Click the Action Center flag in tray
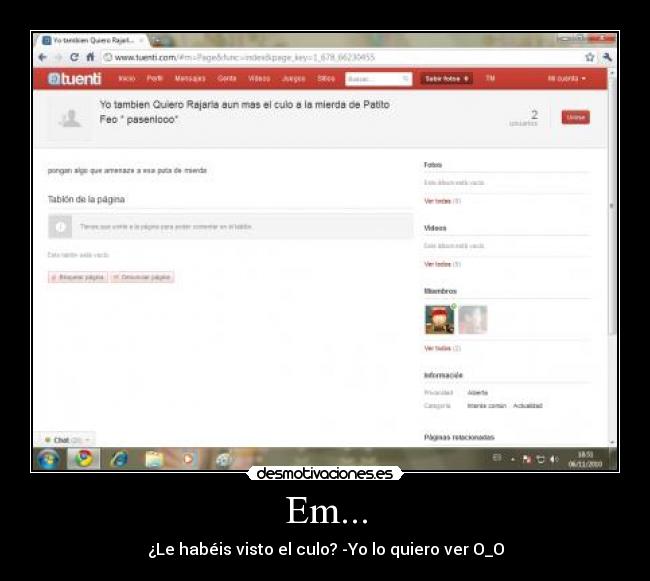 (527, 459)
